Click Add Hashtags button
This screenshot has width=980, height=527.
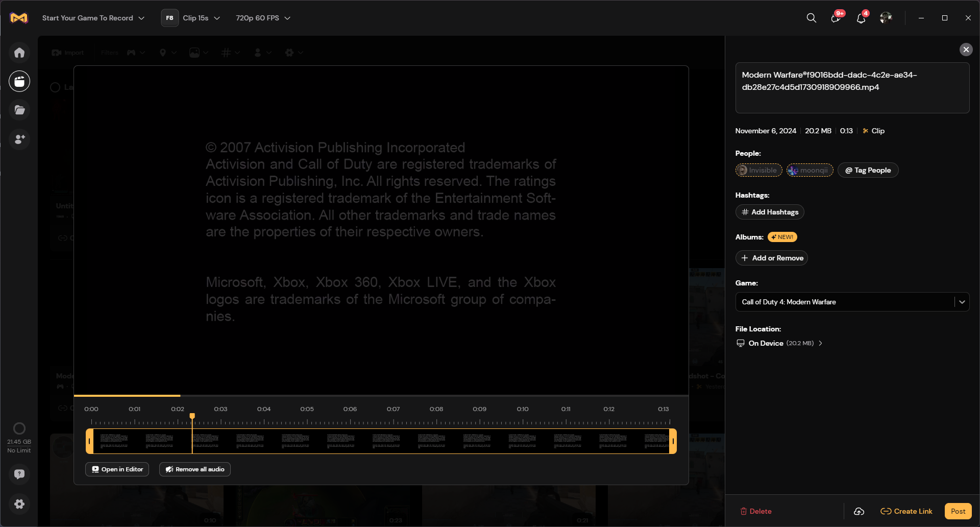click(770, 212)
